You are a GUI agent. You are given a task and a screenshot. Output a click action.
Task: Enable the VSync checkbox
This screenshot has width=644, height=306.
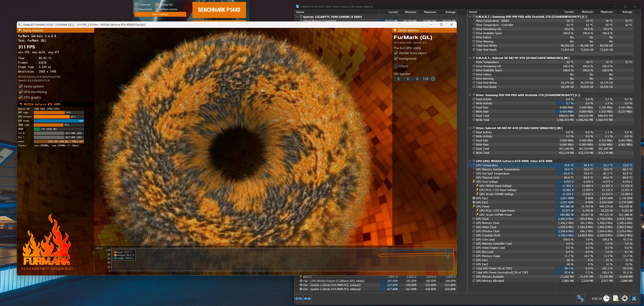pos(396,66)
